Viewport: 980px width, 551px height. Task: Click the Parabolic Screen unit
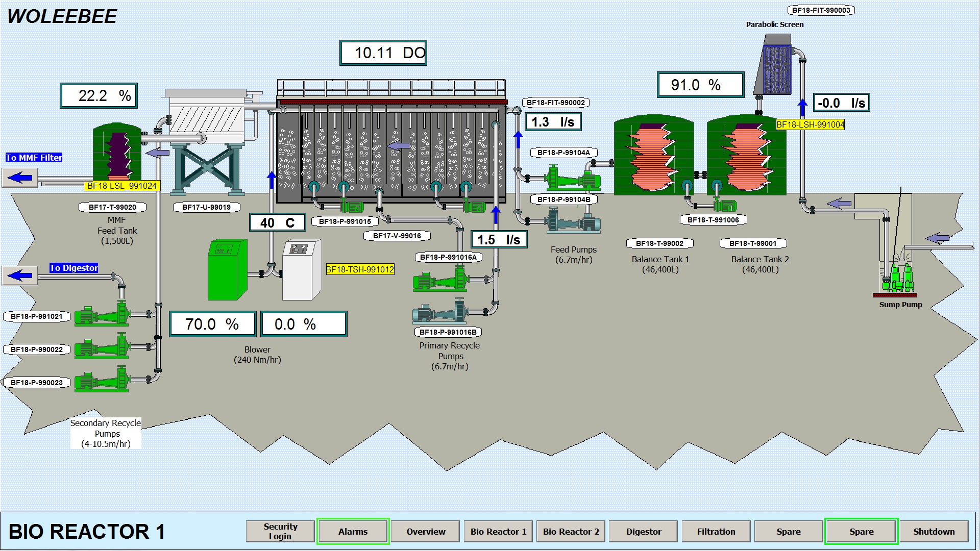pos(773,65)
